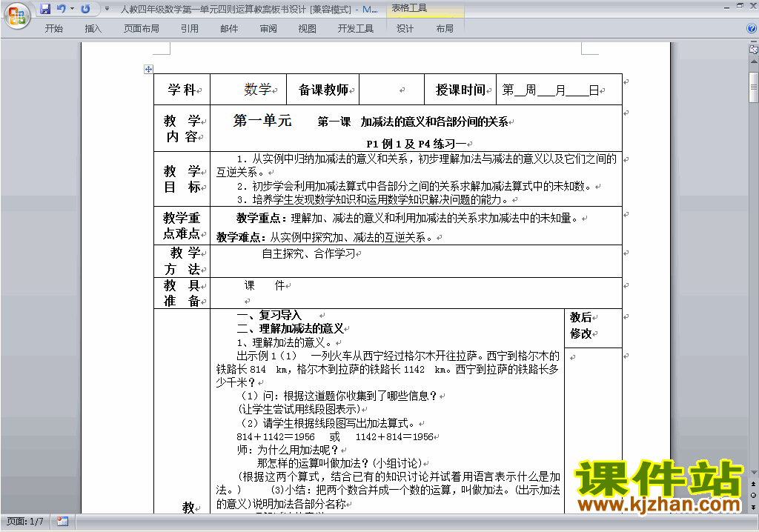Click the document title in title bar
This screenshot has width=759, height=532.
[249, 9]
